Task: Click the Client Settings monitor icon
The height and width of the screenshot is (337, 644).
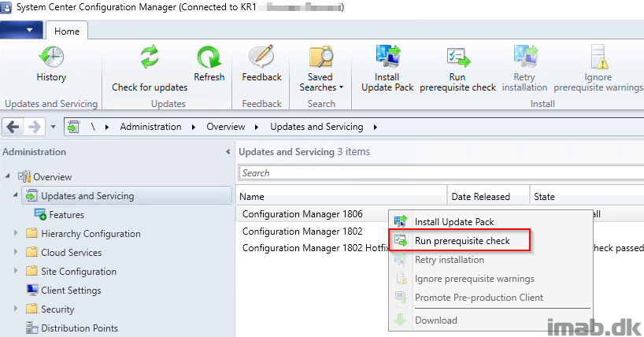Action: coord(32,290)
